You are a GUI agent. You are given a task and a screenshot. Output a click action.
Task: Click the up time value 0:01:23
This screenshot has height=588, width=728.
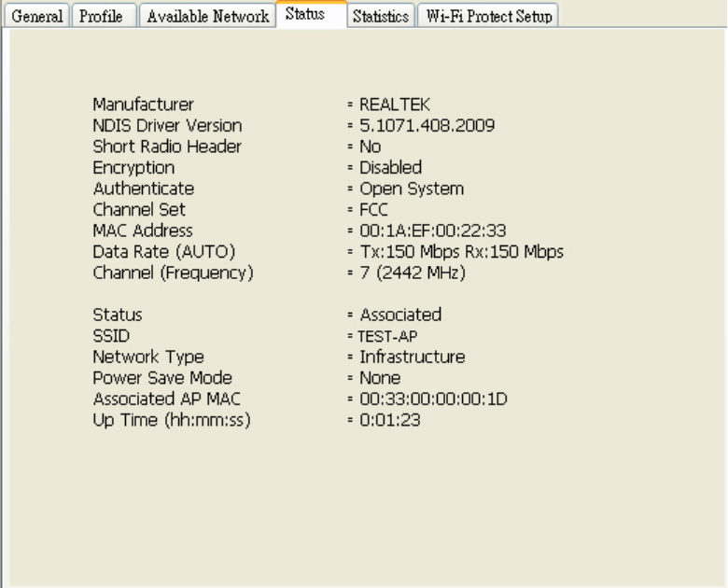point(389,420)
